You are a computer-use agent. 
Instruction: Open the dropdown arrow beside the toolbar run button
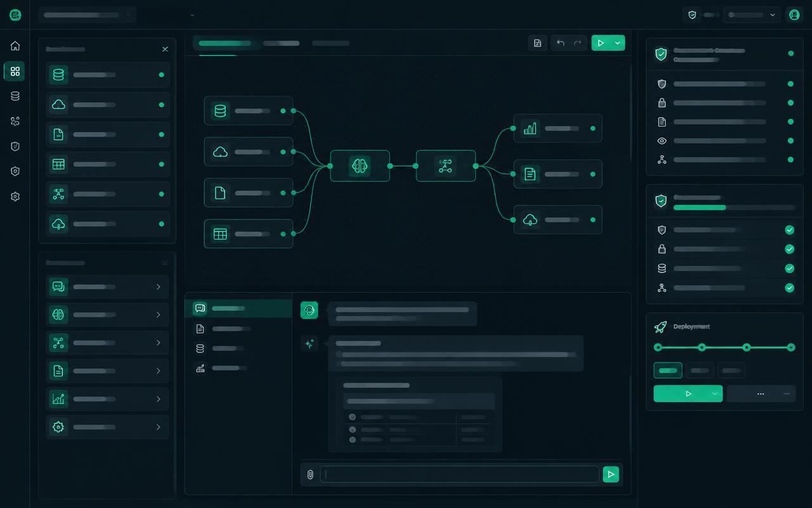617,43
